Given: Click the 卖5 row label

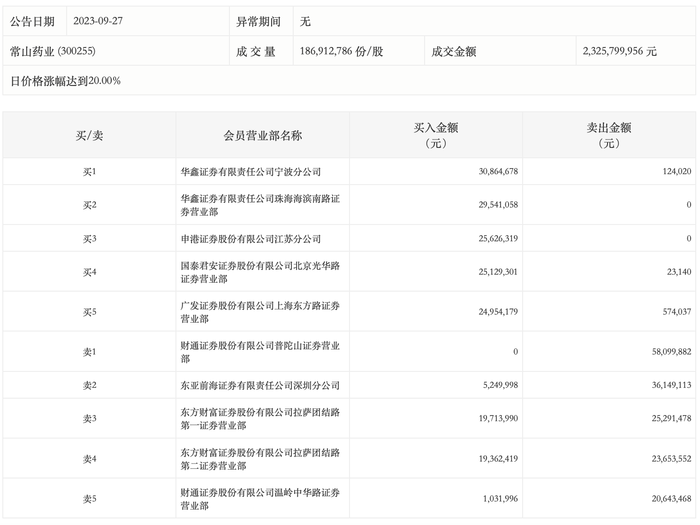Looking at the screenshot, I should point(89,499).
